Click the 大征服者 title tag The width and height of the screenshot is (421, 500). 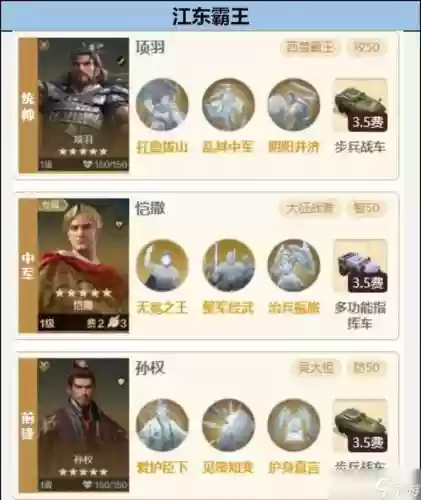point(310,208)
